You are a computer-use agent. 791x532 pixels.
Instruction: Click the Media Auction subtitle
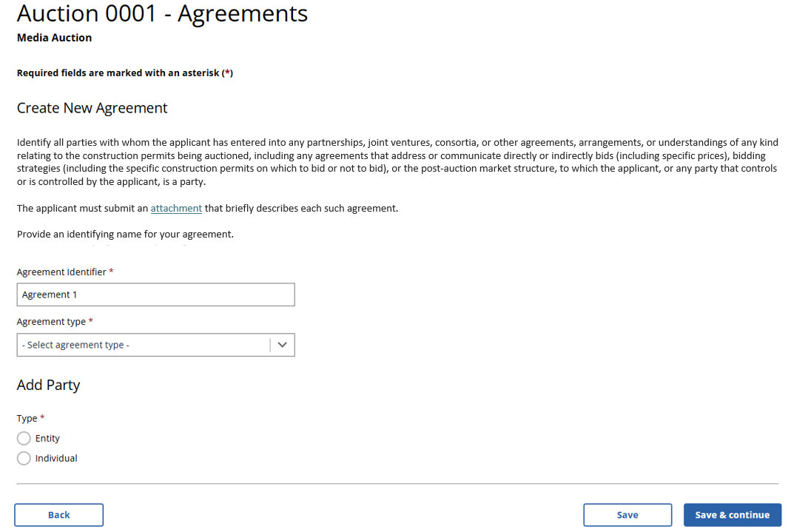[x=54, y=38]
